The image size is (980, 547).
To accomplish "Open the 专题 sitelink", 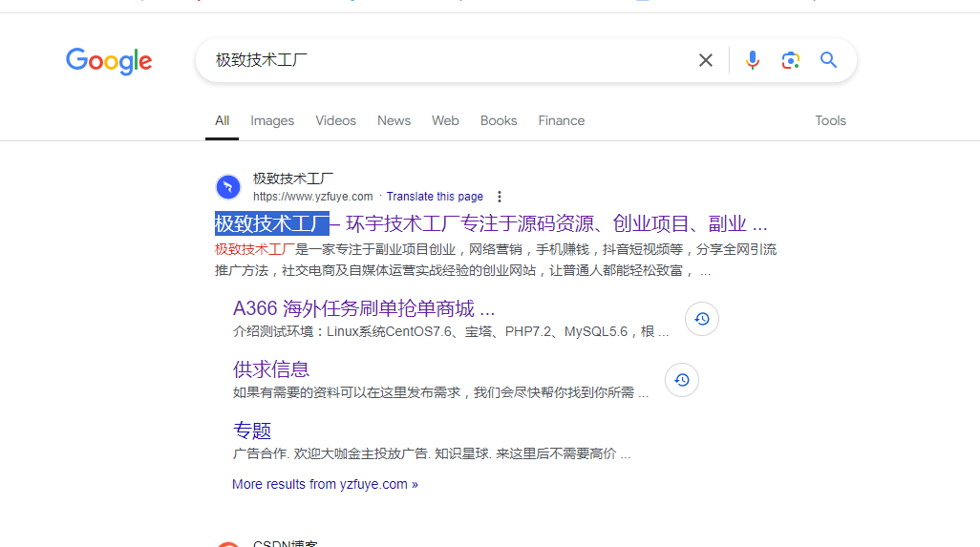I will tap(252, 431).
